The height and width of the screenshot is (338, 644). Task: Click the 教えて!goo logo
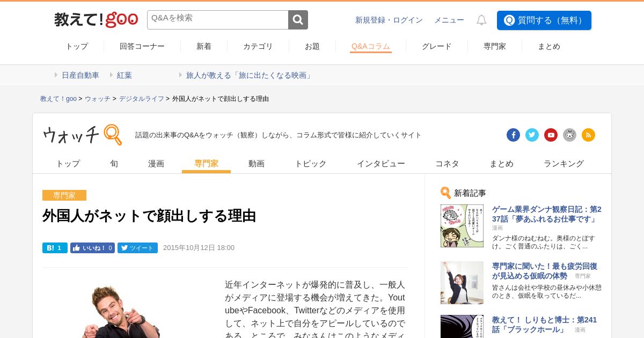point(96,20)
